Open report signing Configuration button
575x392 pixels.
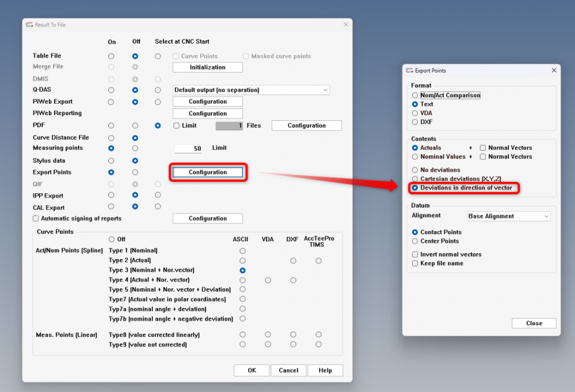click(208, 218)
